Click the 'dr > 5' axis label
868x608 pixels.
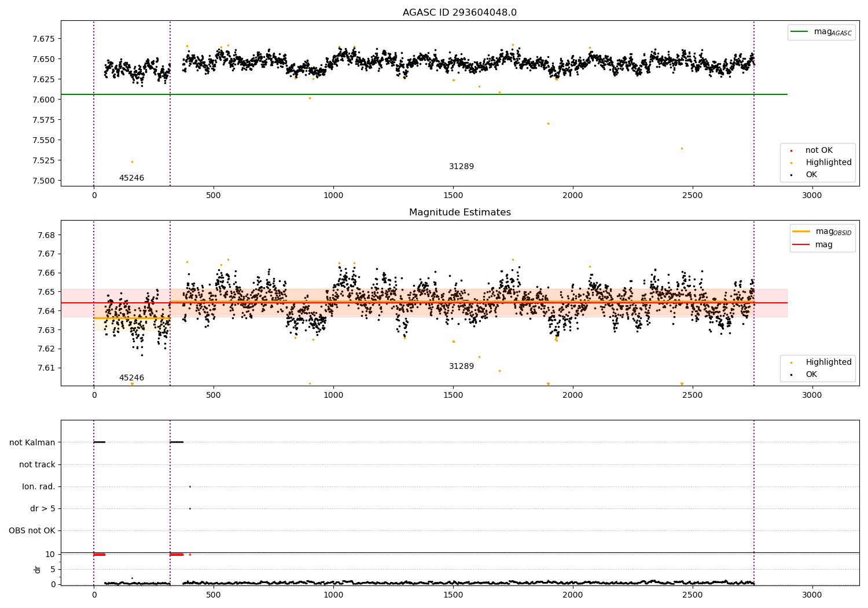(x=43, y=509)
